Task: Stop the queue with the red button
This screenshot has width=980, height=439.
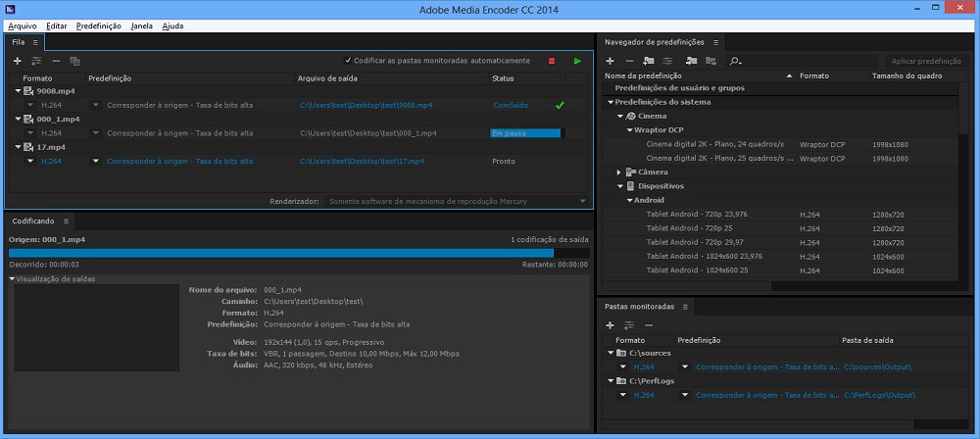Action: pos(551,61)
